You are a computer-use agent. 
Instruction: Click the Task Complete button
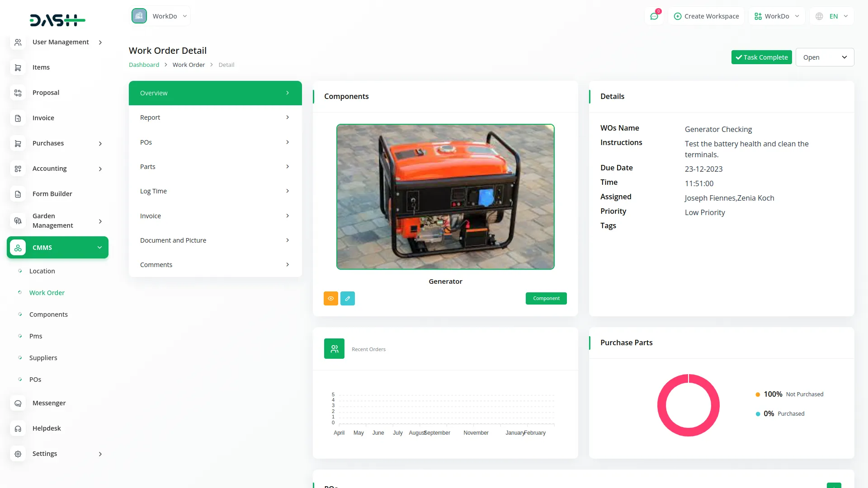click(761, 57)
